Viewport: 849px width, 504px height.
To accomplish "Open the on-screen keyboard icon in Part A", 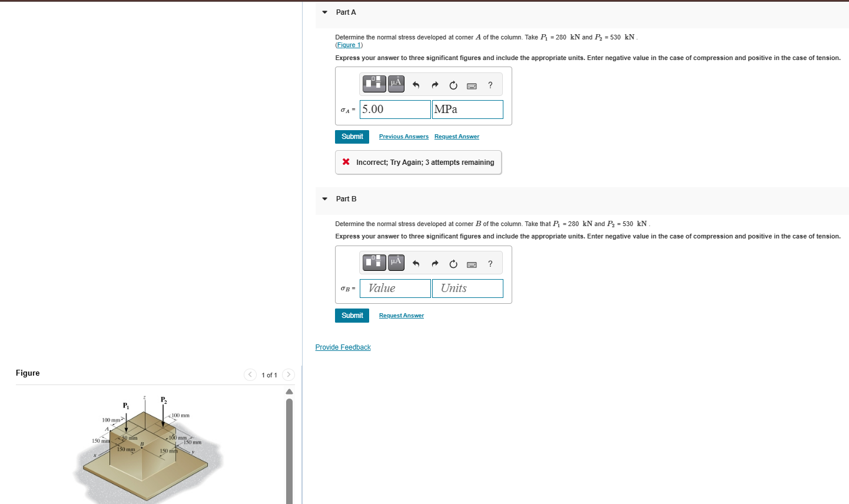I will pos(471,85).
